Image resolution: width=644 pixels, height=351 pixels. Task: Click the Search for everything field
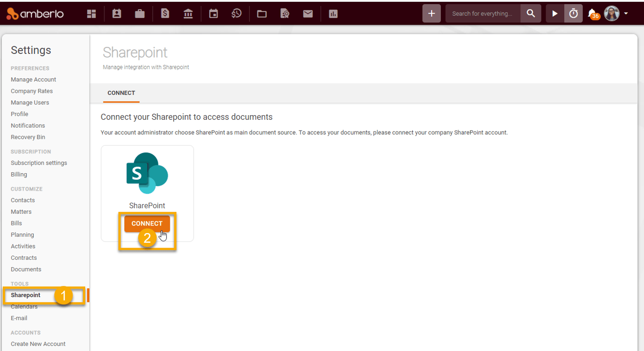483,13
